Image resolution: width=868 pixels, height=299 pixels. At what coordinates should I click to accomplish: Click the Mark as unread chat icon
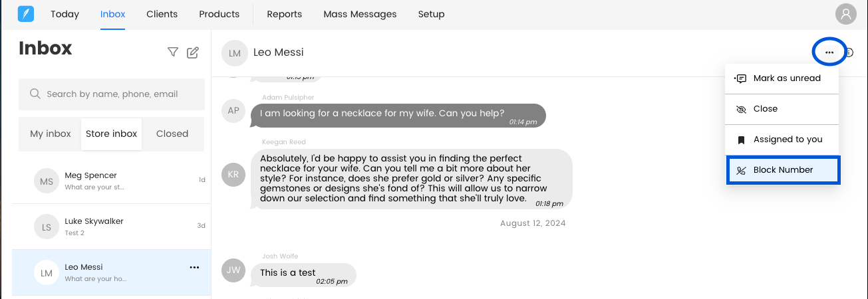pos(740,78)
